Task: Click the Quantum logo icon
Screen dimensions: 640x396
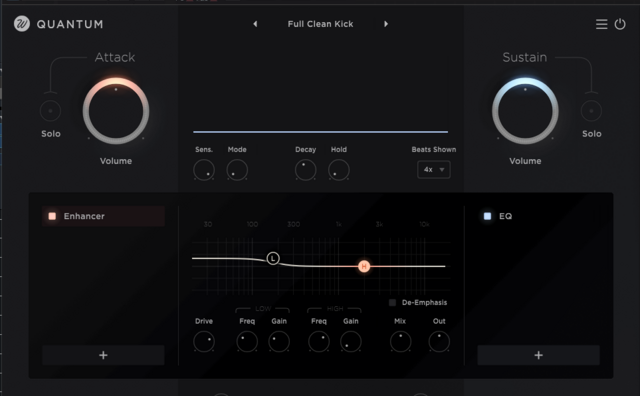Action: click(x=22, y=24)
